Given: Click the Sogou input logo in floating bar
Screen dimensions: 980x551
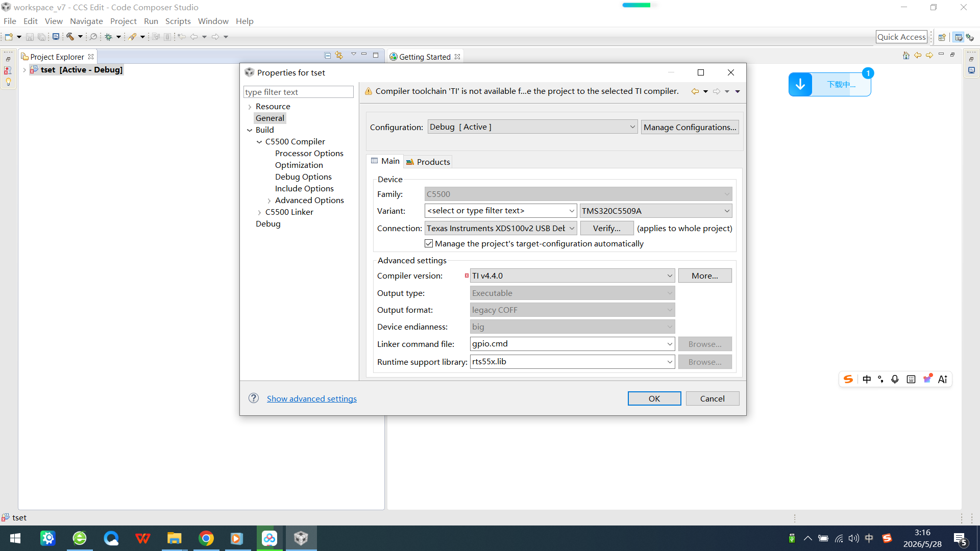Looking at the screenshot, I should point(848,379).
